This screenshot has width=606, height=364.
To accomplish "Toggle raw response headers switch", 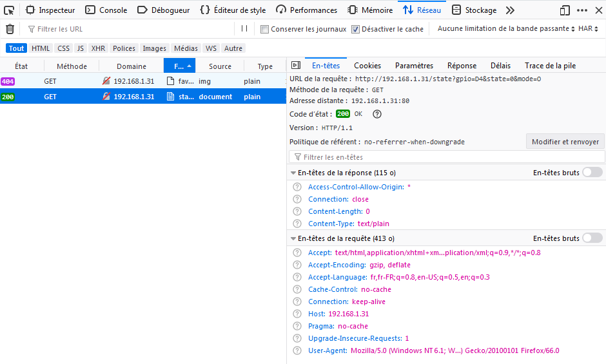I will pos(592,173).
